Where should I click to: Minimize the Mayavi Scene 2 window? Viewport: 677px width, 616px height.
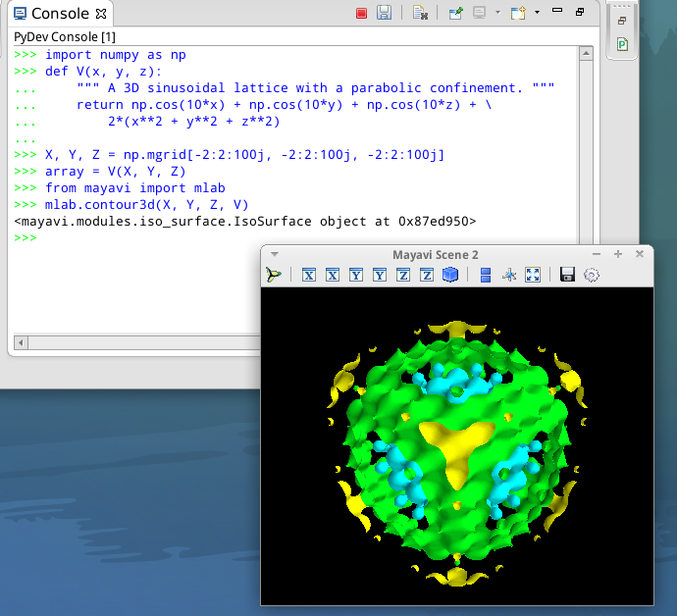pyautogui.click(x=597, y=254)
